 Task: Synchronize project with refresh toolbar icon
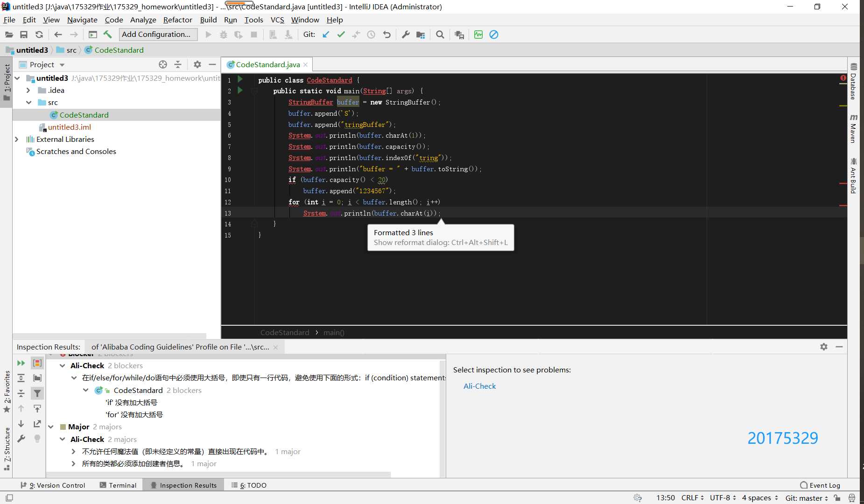click(x=39, y=35)
